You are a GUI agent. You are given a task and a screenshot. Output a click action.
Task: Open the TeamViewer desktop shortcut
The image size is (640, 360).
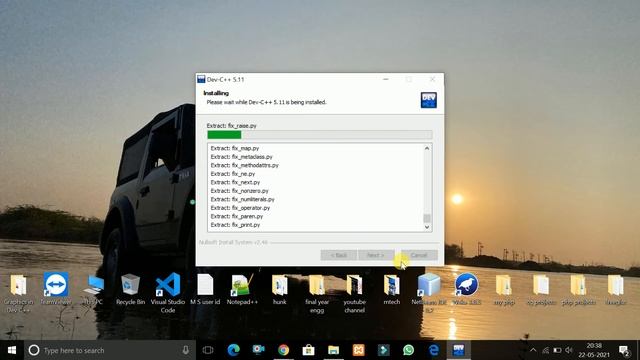coord(56,289)
